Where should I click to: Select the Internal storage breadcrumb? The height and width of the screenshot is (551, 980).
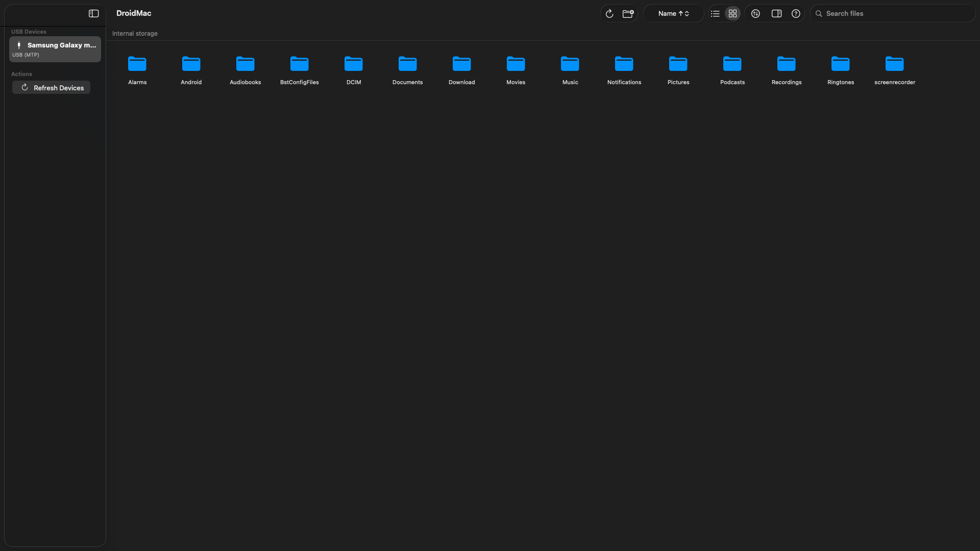(x=134, y=33)
